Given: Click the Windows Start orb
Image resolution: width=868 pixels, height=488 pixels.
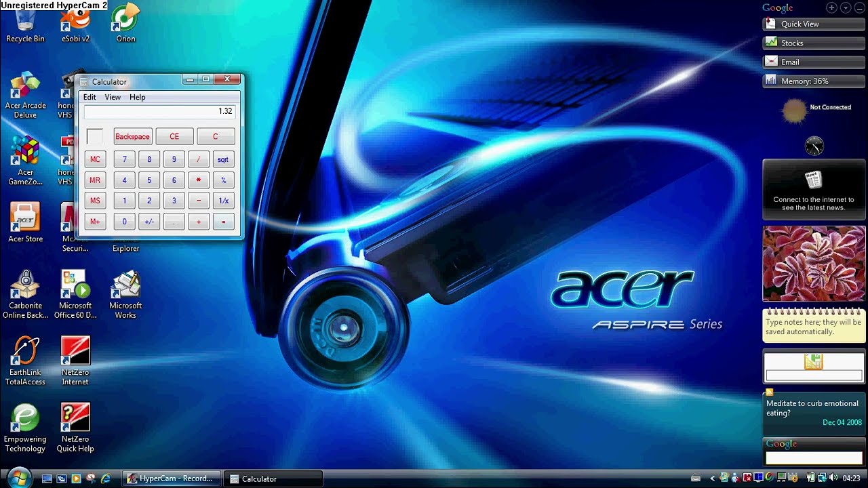Looking at the screenshot, I should [18, 477].
